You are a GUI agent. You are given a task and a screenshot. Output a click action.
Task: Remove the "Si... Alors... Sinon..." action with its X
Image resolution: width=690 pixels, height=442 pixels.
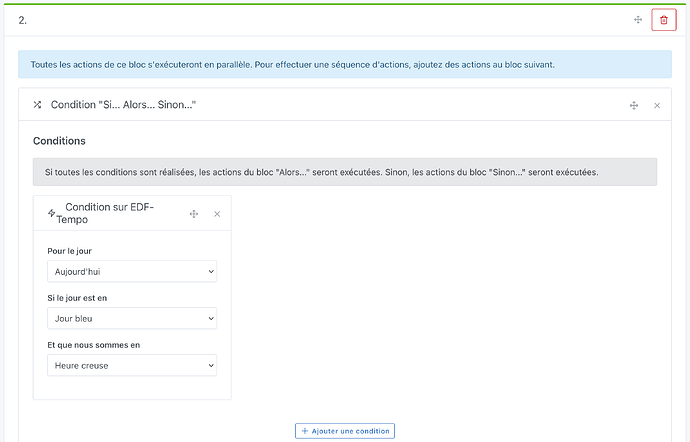coord(657,105)
